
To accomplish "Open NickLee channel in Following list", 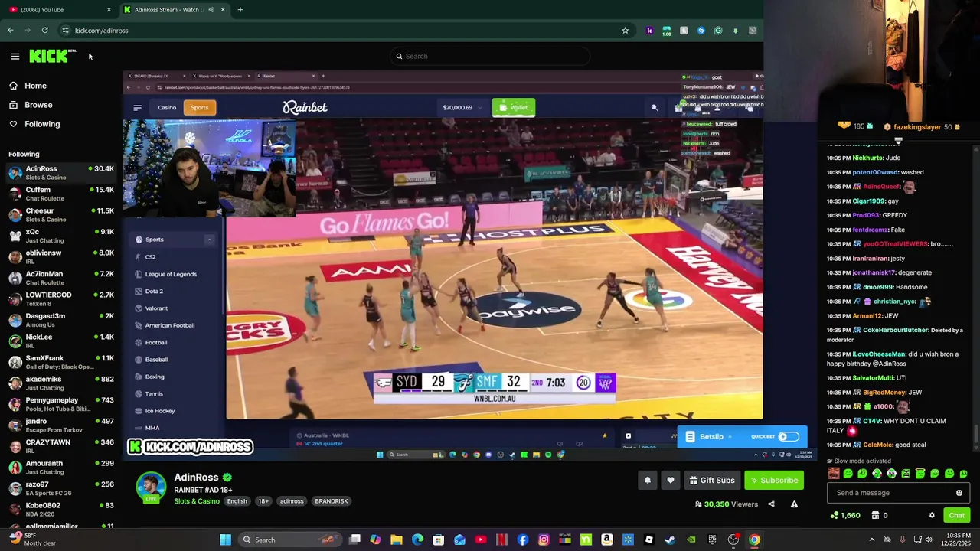I will click(61, 341).
